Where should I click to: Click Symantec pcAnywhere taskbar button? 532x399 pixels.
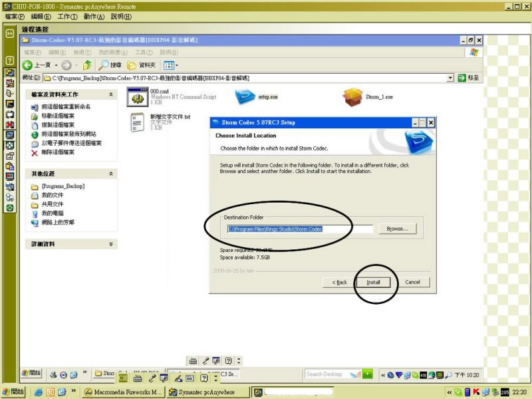coord(208,392)
